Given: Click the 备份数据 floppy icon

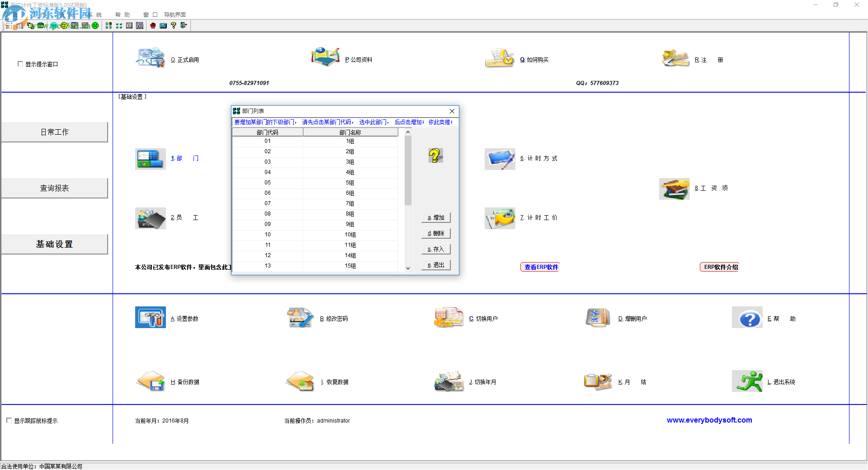Looking at the screenshot, I should tap(151, 381).
